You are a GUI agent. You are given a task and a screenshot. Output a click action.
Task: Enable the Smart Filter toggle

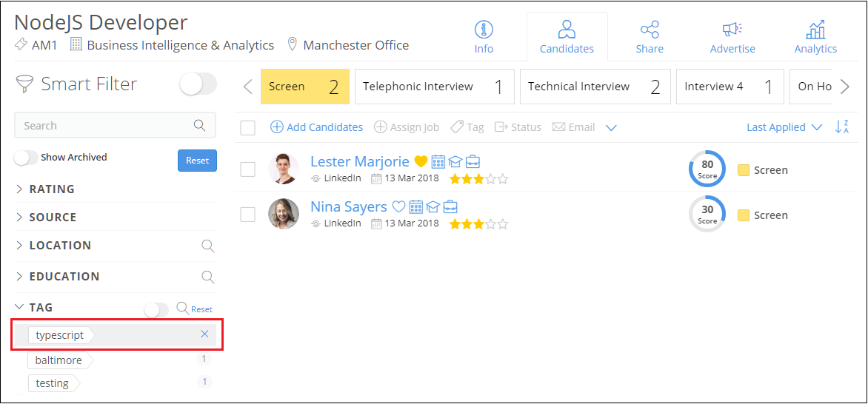(198, 84)
